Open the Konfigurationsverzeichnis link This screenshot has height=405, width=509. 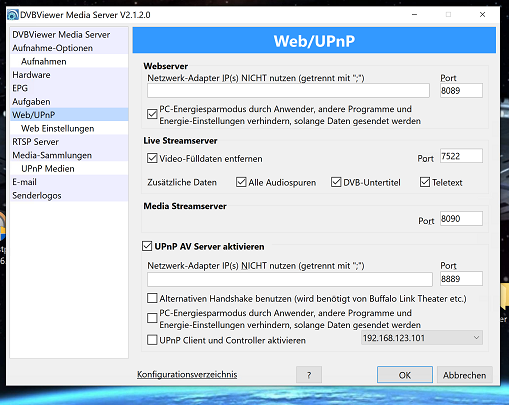187,375
